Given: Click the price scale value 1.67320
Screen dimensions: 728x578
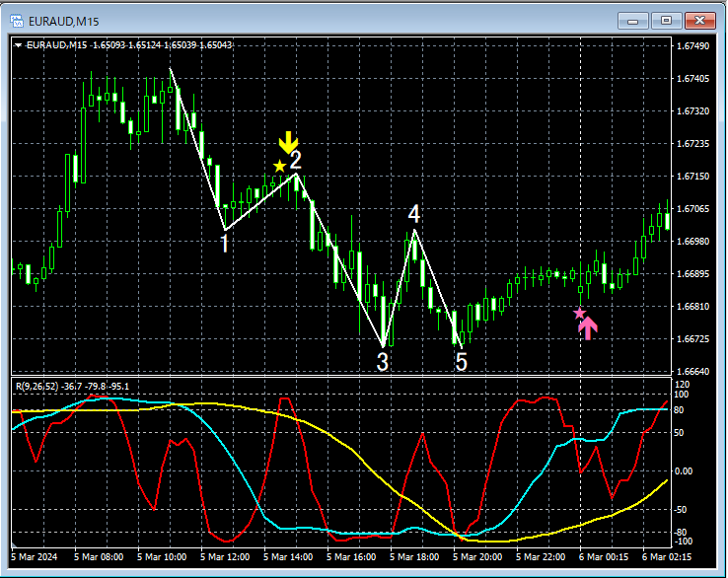Looking at the screenshot, I should [693, 110].
